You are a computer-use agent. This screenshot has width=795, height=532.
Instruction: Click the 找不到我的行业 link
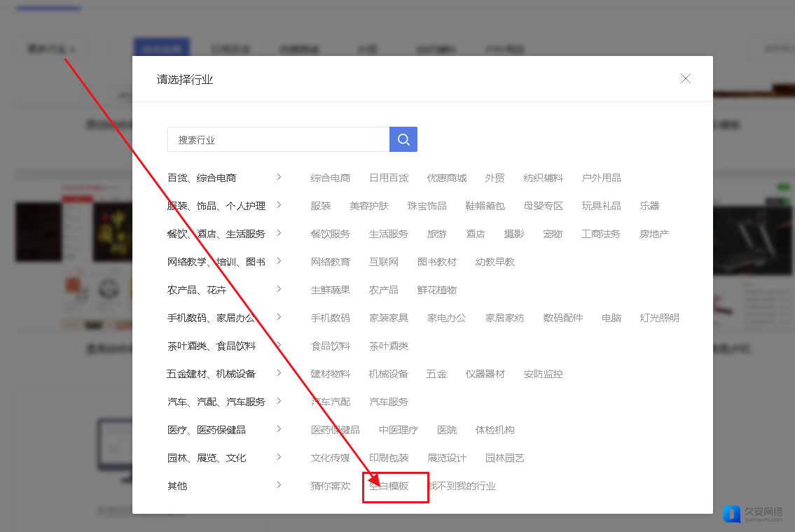[462, 486]
